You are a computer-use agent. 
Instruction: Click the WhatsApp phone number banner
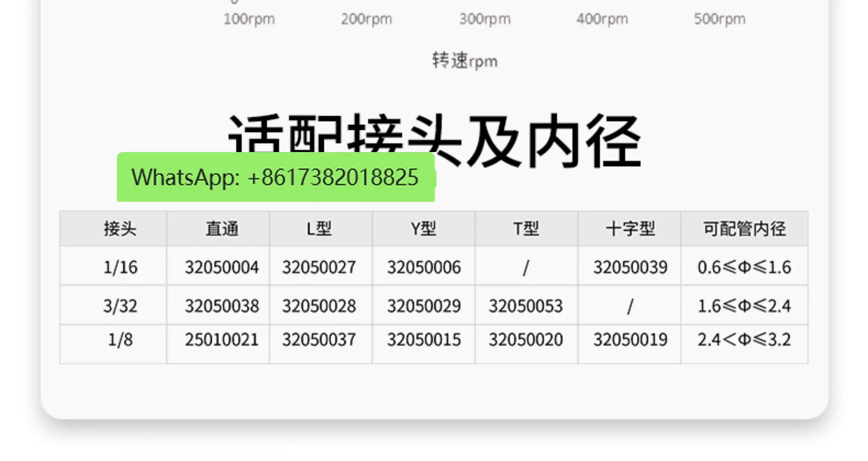275,177
